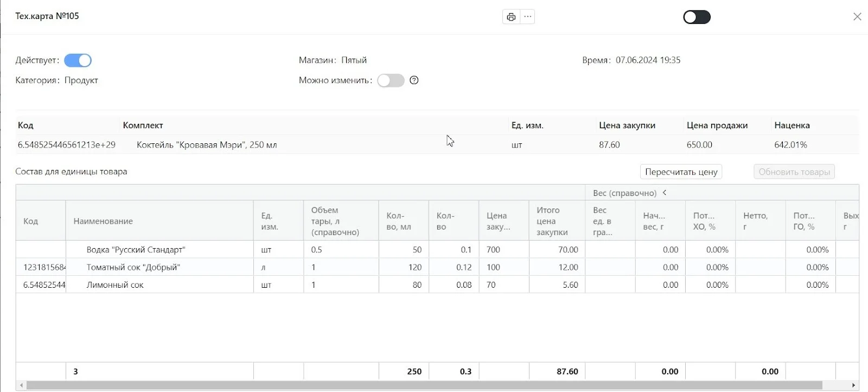Click the Ед. изм. ingredients column header

pyautogui.click(x=278, y=221)
